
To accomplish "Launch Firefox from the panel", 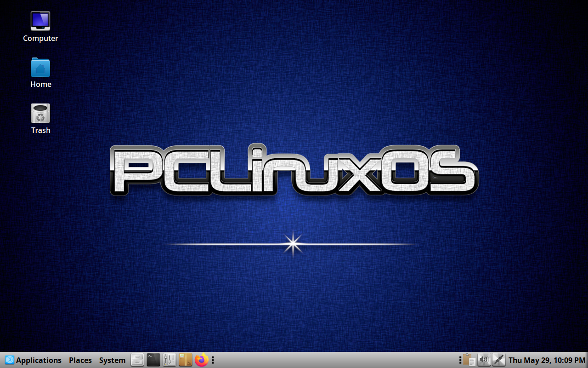I will [201, 360].
